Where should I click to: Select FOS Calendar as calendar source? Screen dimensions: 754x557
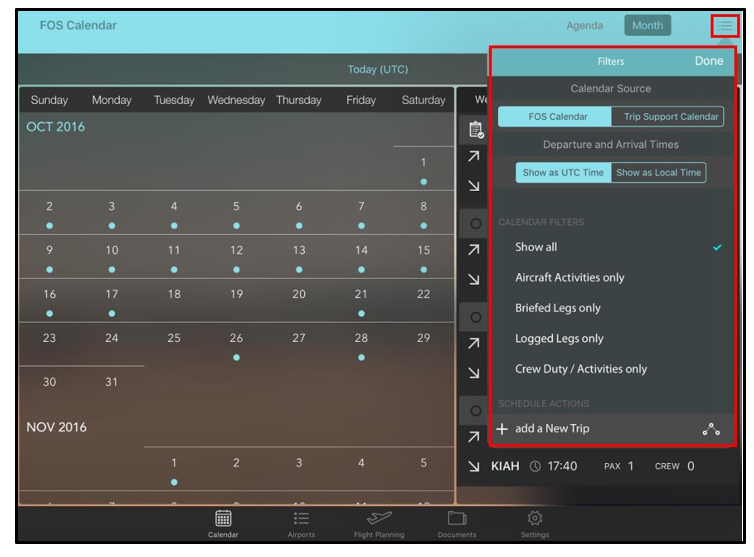[557, 117]
